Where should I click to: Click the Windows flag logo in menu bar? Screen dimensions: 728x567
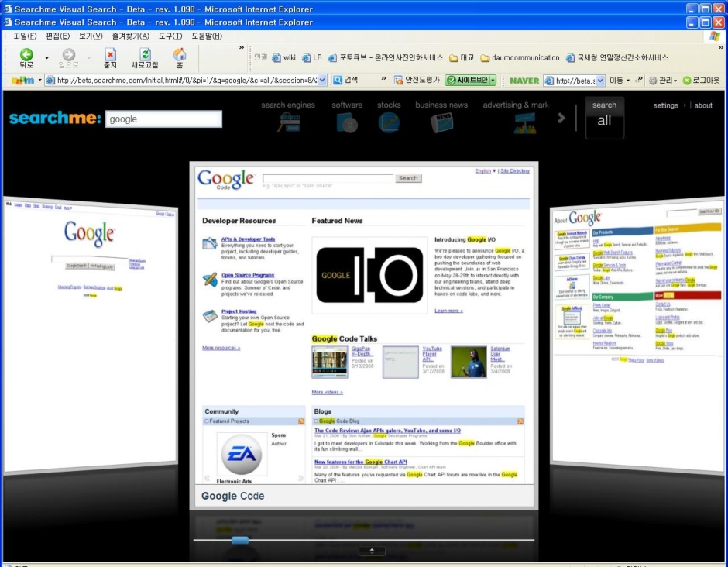(x=715, y=36)
